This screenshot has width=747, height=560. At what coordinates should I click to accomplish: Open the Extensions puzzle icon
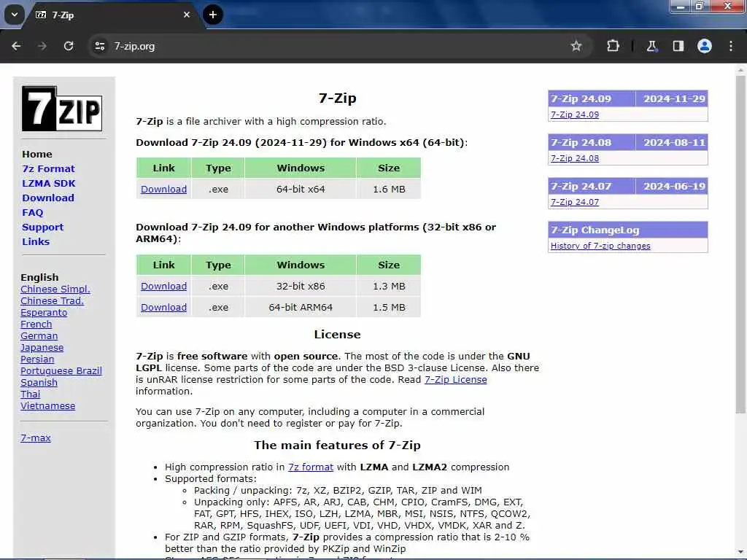pos(613,46)
